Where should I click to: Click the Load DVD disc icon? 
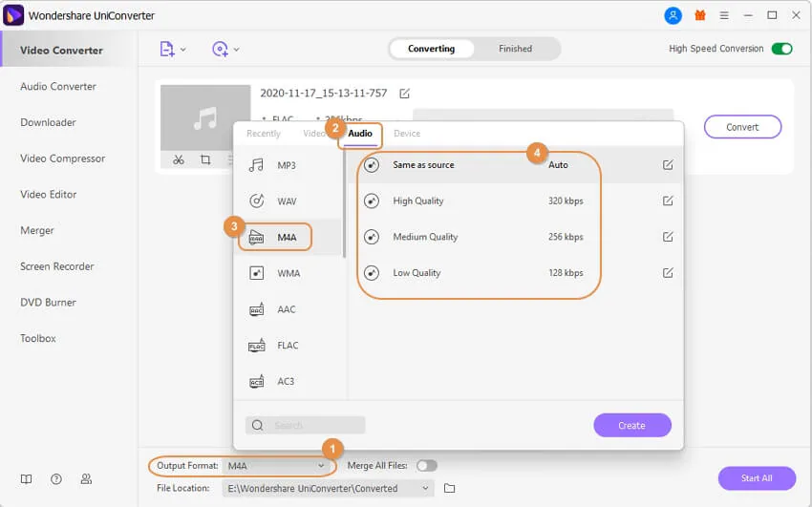point(220,49)
